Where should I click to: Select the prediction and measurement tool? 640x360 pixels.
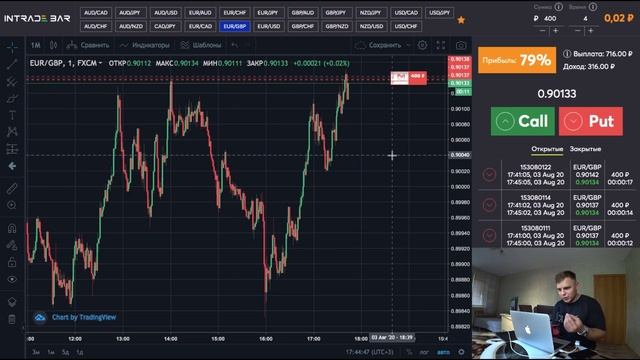tap(12, 149)
